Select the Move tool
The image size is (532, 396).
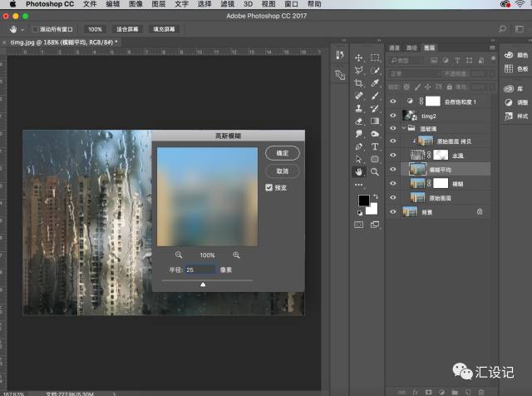click(x=359, y=58)
